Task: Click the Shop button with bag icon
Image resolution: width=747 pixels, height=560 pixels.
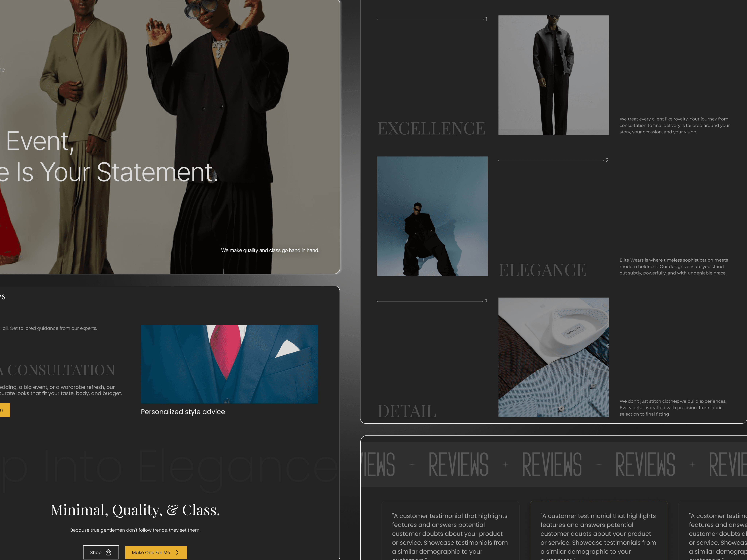Action: tap(101, 552)
